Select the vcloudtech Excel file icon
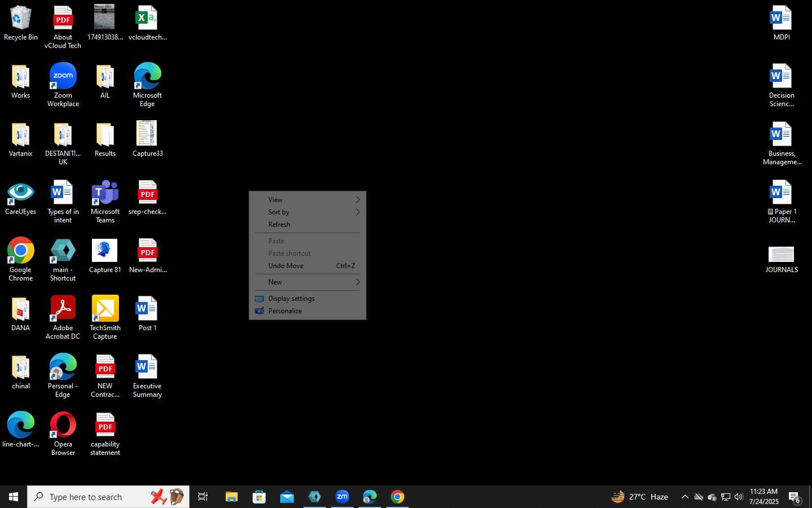This screenshot has height=508, width=812. click(x=148, y=24)
